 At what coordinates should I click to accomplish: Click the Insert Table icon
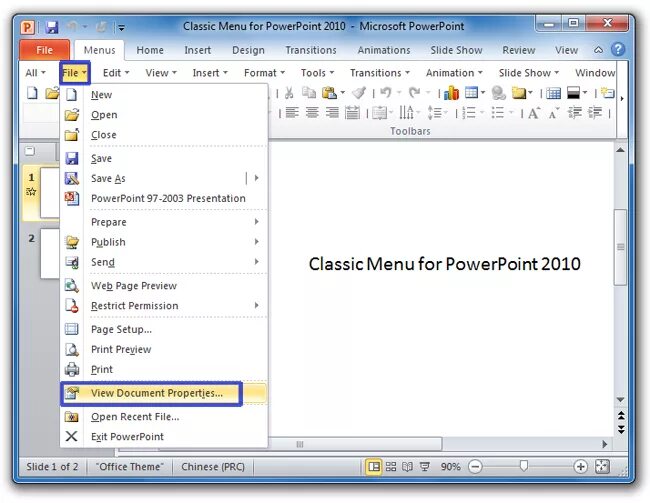471,93
